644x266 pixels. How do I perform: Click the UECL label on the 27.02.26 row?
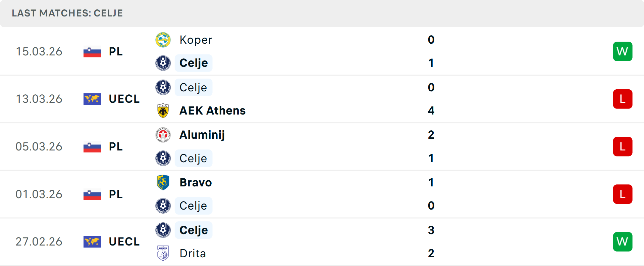[x=124, y=242]
